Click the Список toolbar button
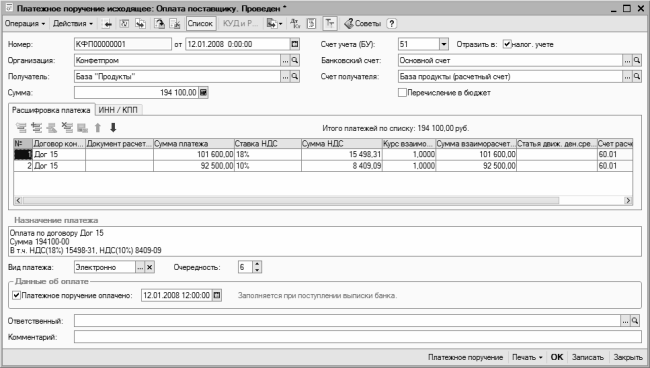The width and height of the screenshot is (650, 368). pyautogui.click(x=200, y=24)
